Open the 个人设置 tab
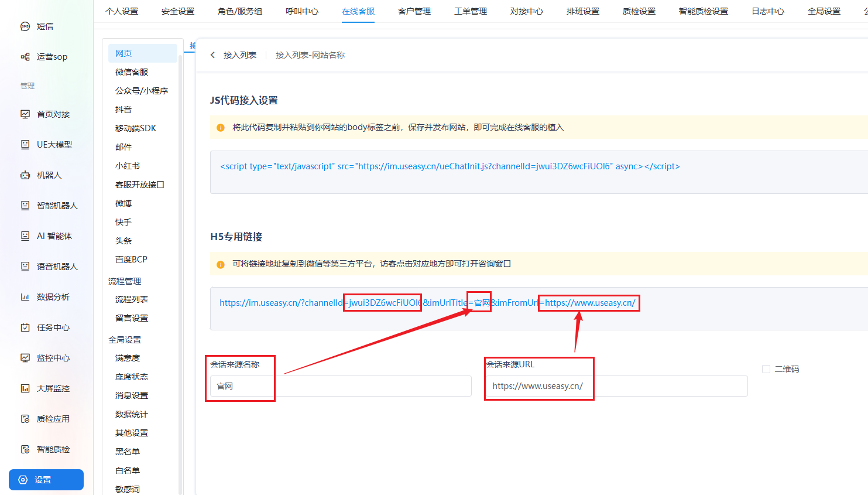Screen dimensions: 868x495 point(122,11)
